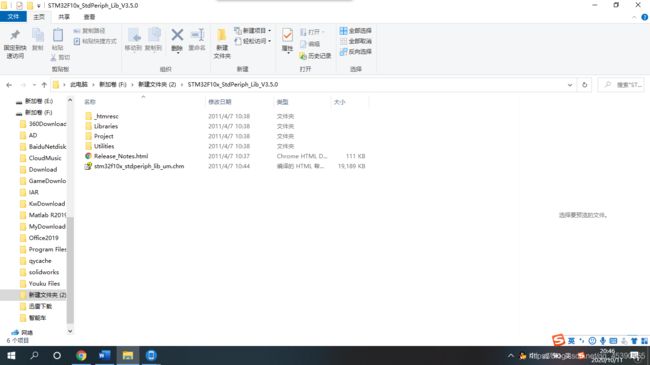Select Matlab R2019 folder in sidebar
The height and width of the screenshot is (365, 650).
click(47, 215)
